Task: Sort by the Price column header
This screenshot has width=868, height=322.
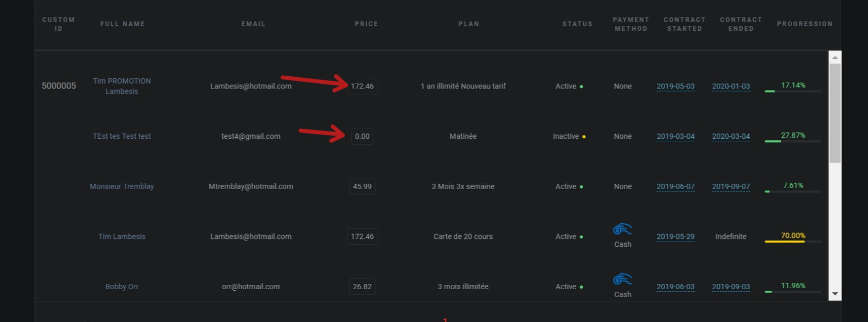Action: (366, 24)
